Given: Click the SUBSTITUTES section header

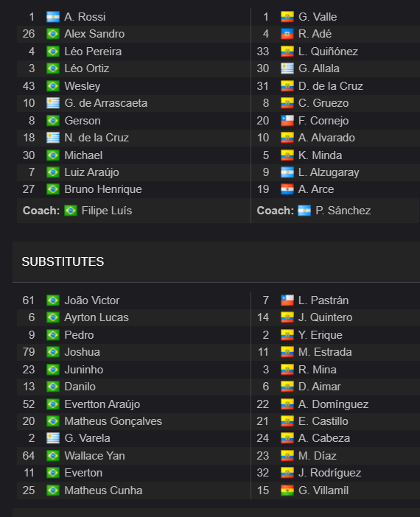Looking at the screenshot, I should point(63,261).
